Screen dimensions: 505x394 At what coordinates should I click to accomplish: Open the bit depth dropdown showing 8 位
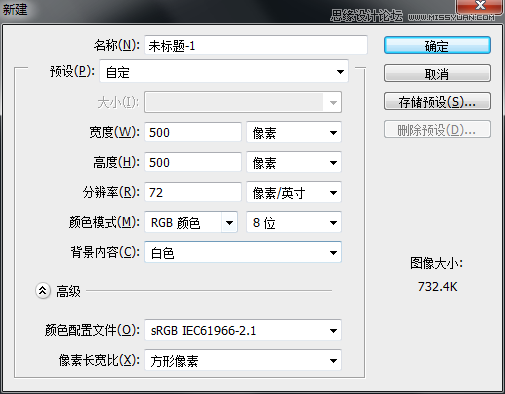point(294,222)
